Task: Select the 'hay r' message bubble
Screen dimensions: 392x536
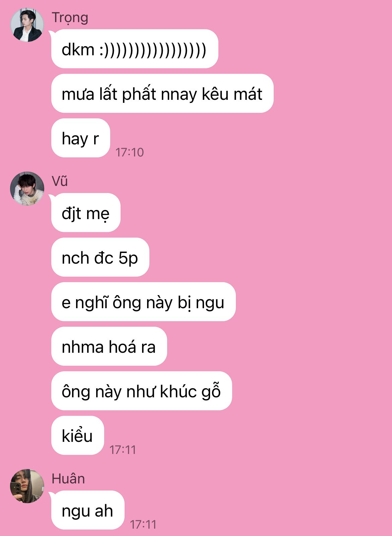Action: pos(81,138)
